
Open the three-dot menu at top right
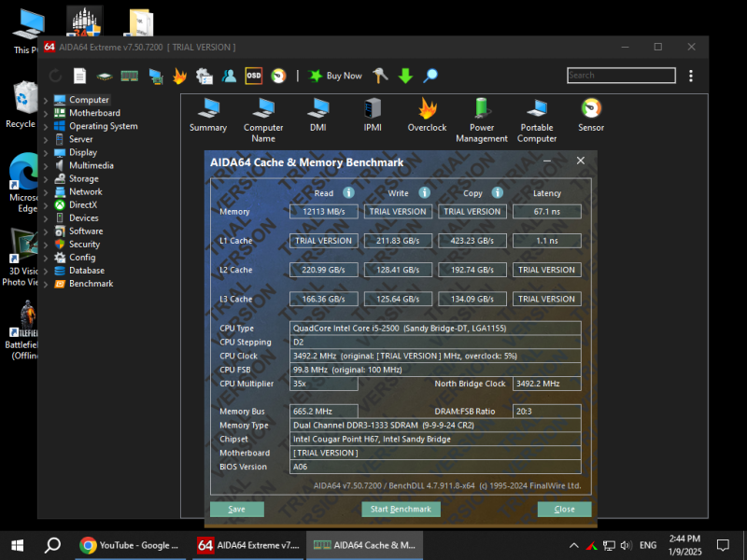pyautogui.click(x=691, y=76)
